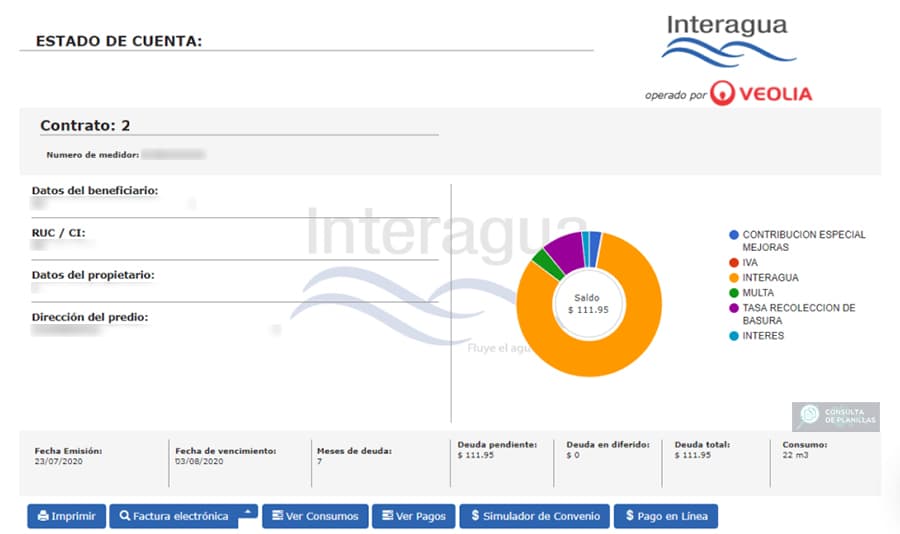Screen dimensions: 900x534
Task: Click the Numero de medidor label
Action: [93, 154]
